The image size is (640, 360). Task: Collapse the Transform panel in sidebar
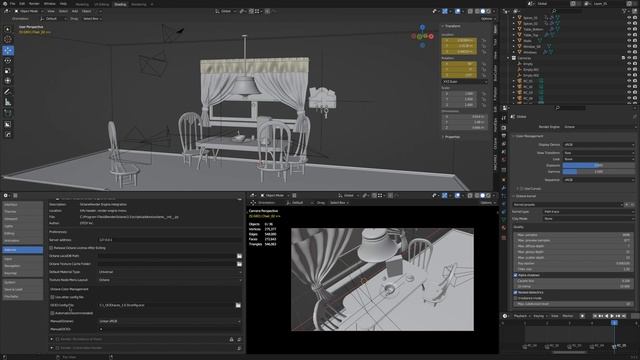pyautogui.click(x=451, y=26)
